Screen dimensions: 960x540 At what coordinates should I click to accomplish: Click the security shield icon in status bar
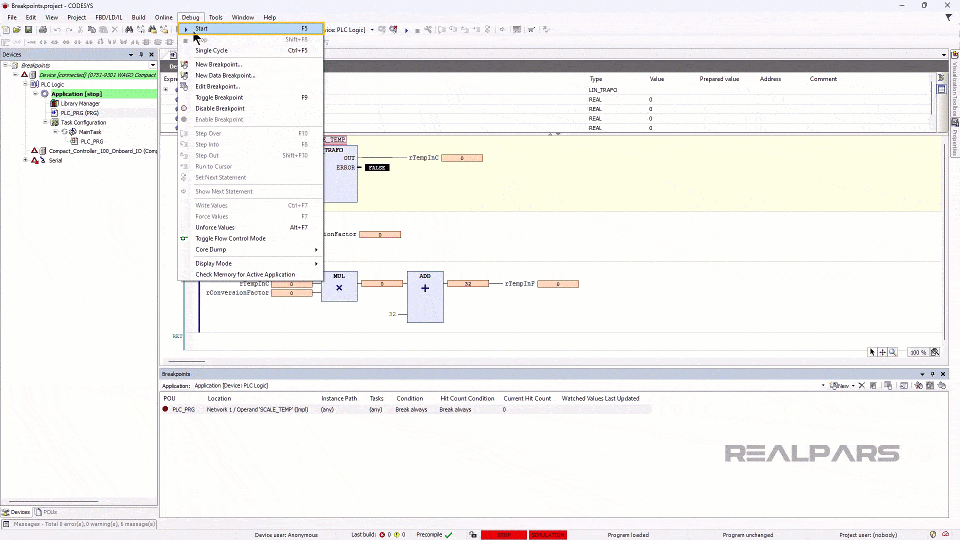(x=933, y=534)
